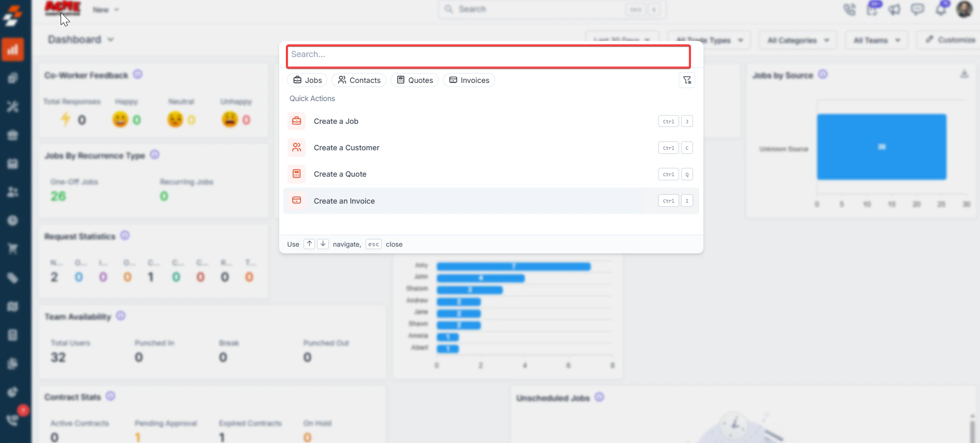Viewport: 980px width, 443px height.
Task: Click the info icon next to Request Statistics
Action: pyautogui.click(x=125, y=236)
